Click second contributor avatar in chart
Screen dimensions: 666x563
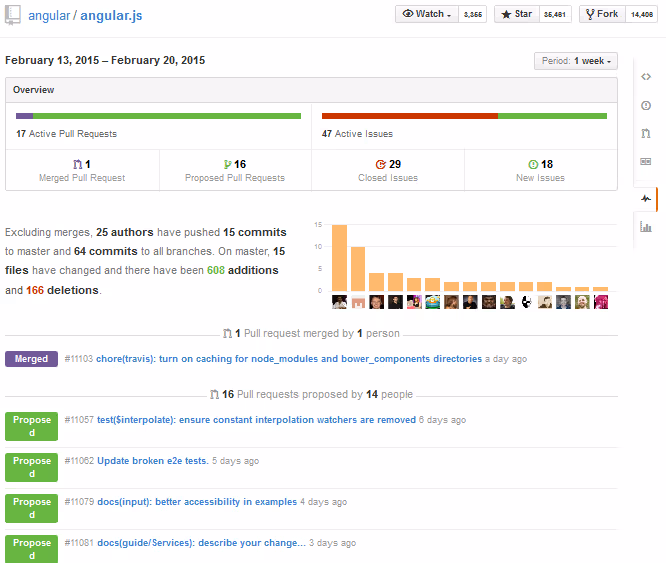[x=358, y=302]
